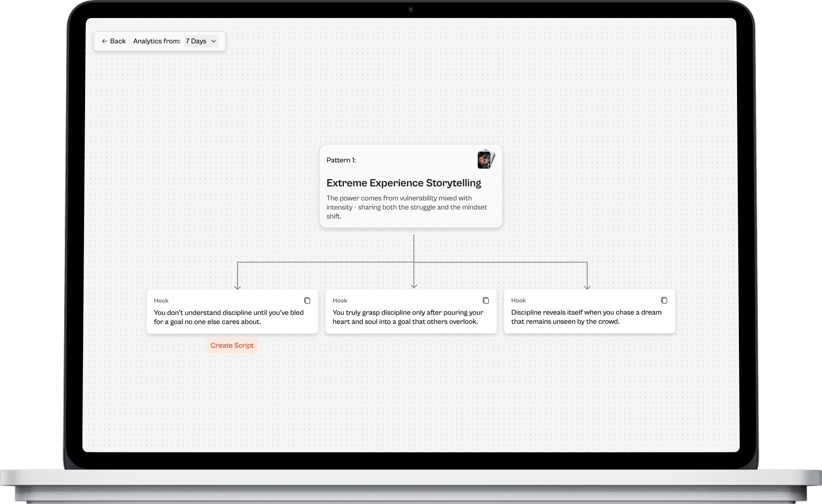Click the Extreme Experience Storytelling title
Image resolution: width=822 pixels, height=504 pixels.
(x=403, y=183)
